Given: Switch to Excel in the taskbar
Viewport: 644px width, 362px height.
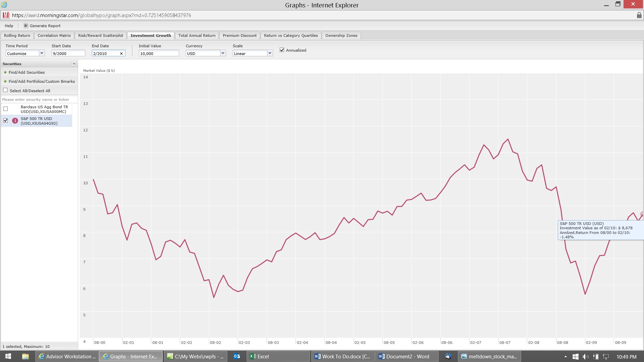Looking at the screenshot, I should (279, 356).
